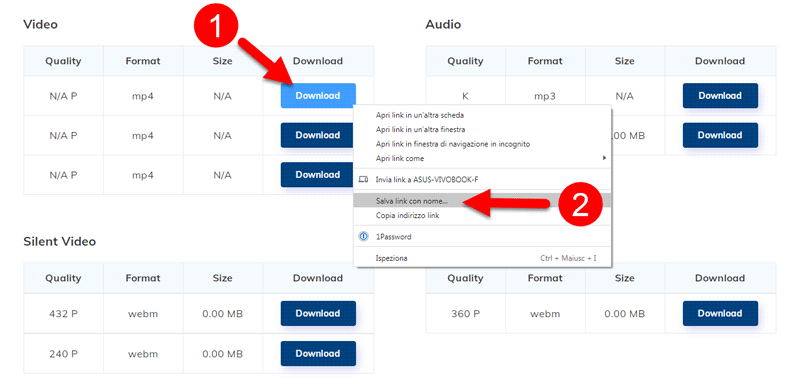Click the Quality header in Silent Video table
Screen dimensions: 793x384
(x=63, y=278)
